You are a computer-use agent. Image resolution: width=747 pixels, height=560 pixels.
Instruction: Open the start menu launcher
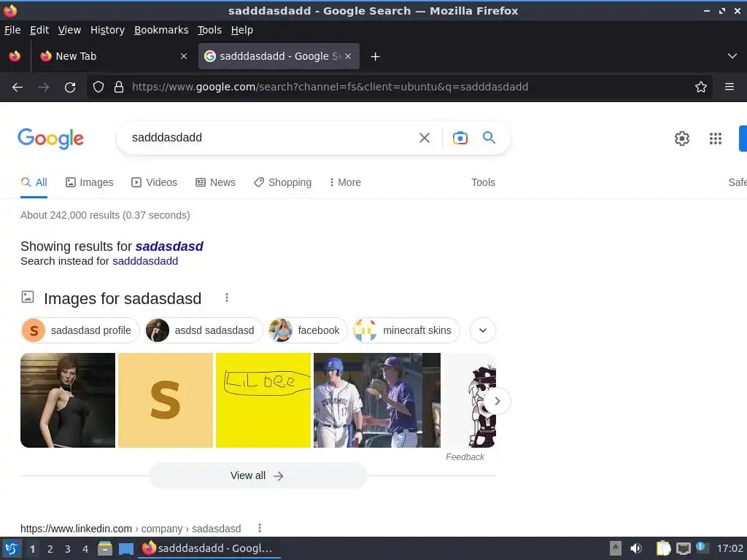coord(12,548)
